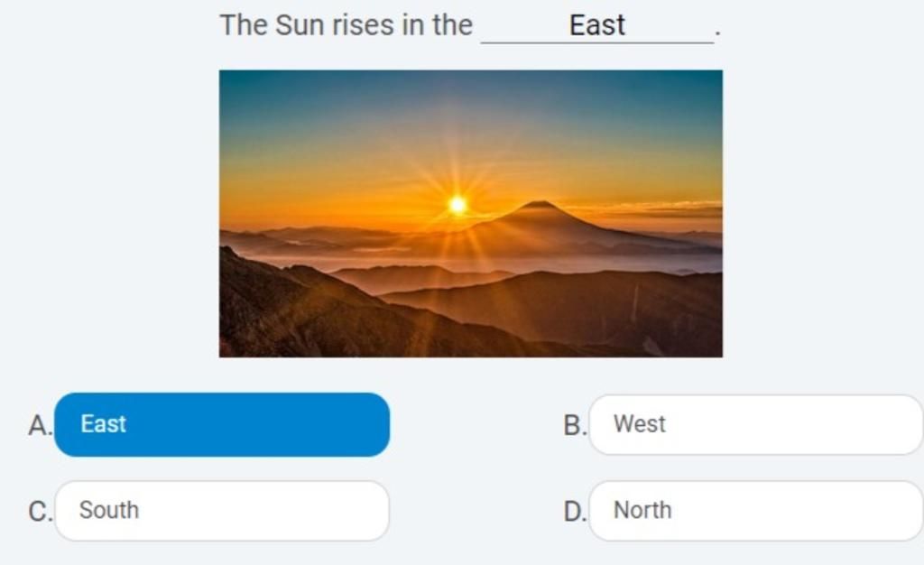This screenshot has height=565, width=924.
Task: Click the volcano peak silhouette in photo
Action: click(538, 206)
